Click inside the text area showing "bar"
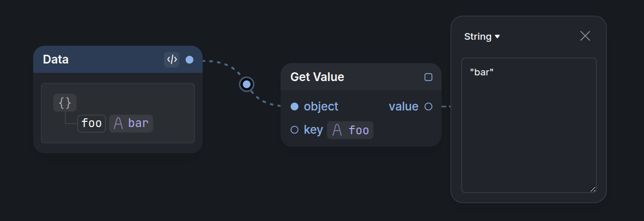 [x=528, y=125]
